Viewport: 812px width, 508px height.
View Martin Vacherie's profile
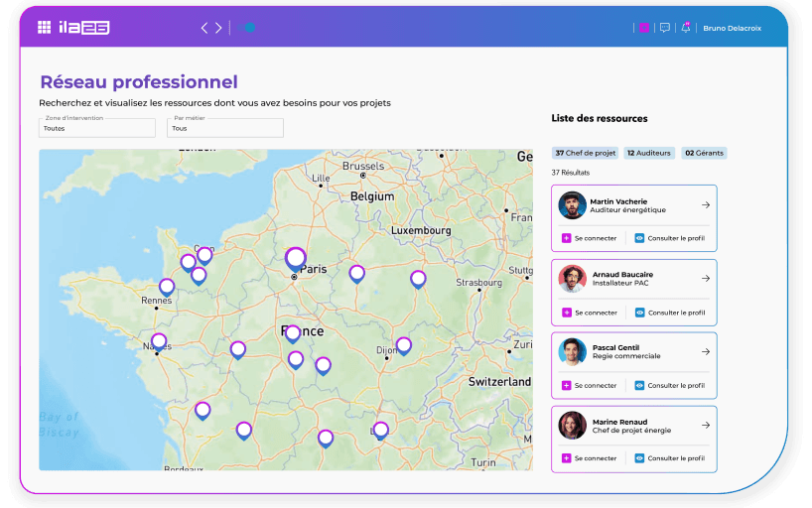670,239
